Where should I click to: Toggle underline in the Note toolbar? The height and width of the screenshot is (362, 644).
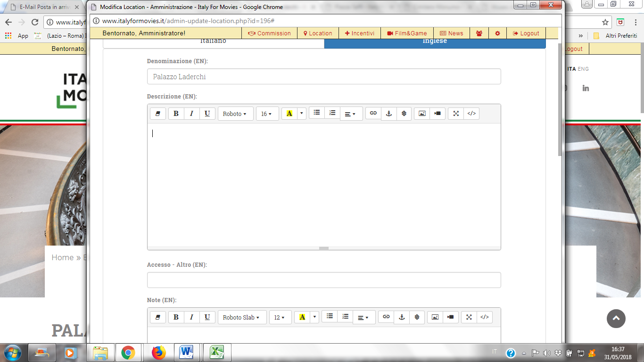(x=207, y=317)
